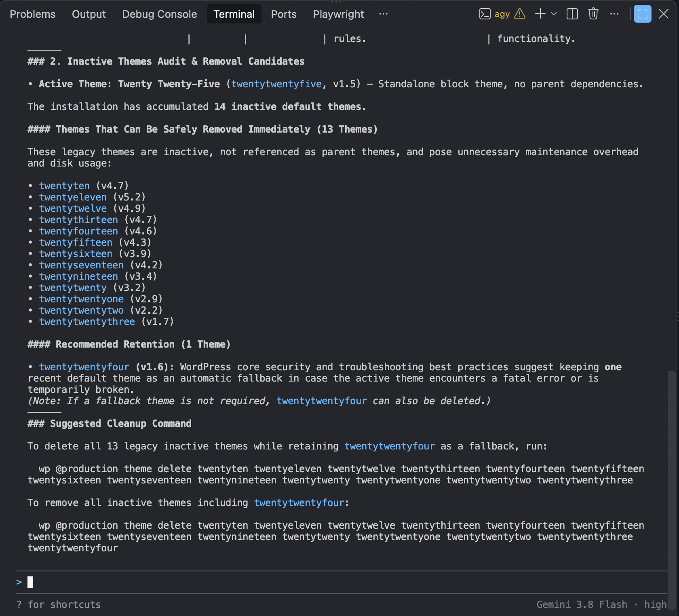Screen dimensions: 679x616
Task: Click the twentytwentyone link
Action: (x=81, y=299)
